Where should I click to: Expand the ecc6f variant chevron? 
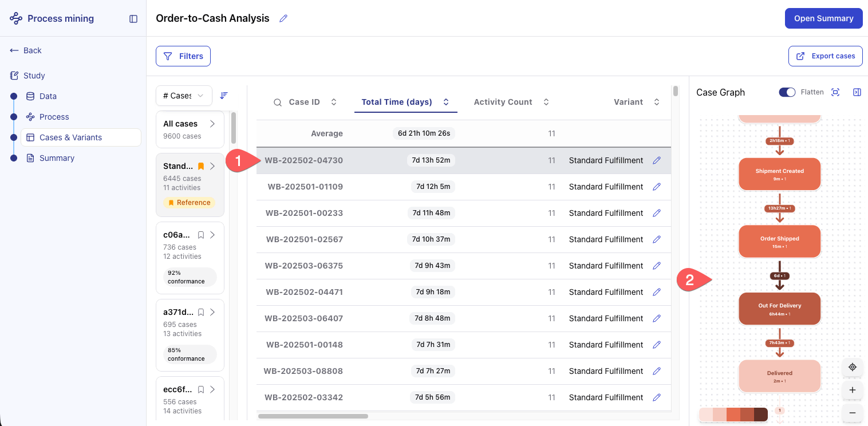212,389
